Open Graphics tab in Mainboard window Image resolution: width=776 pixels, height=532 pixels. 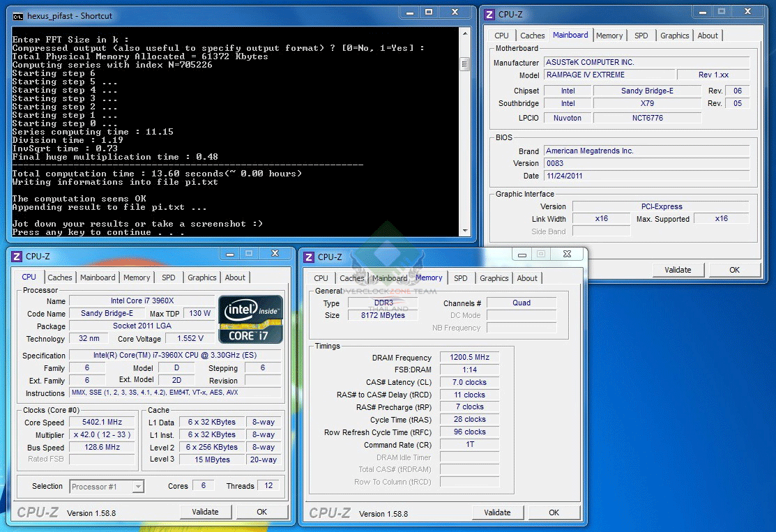click(x=674, y=36)
